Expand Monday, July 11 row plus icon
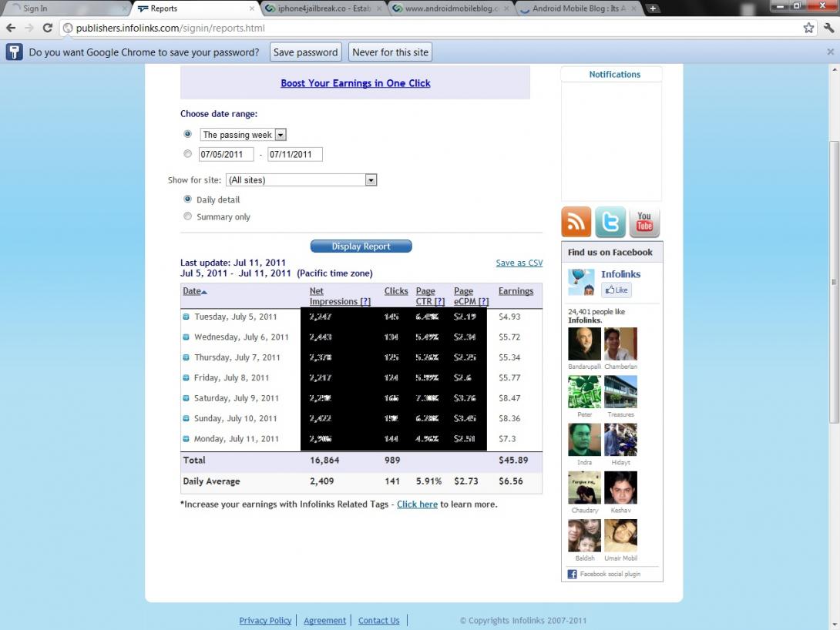This screenshot has width=840, height=630. (186, 439)
